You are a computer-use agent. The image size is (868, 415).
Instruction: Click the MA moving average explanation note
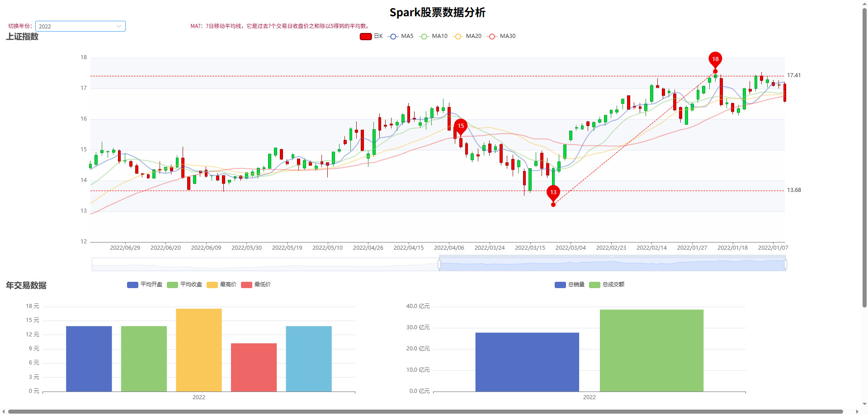click(x=281, y=26)
